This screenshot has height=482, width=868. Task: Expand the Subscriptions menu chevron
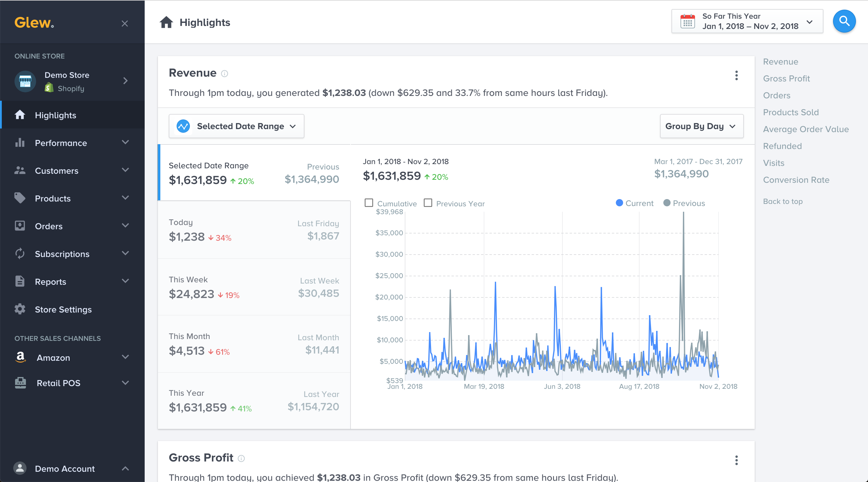point(125,253)
